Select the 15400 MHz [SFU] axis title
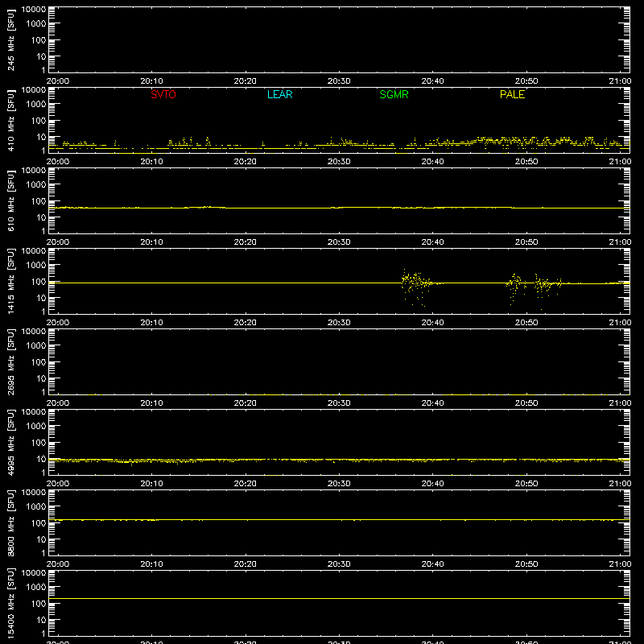Viewport: 644px width, 644px height. coord(10,603)
